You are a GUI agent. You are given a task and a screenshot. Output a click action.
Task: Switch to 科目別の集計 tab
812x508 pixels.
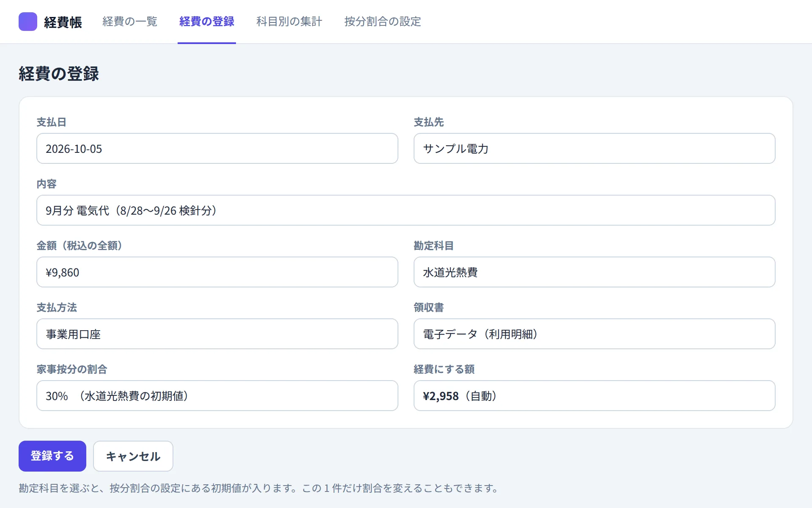(x=289, y=22)
